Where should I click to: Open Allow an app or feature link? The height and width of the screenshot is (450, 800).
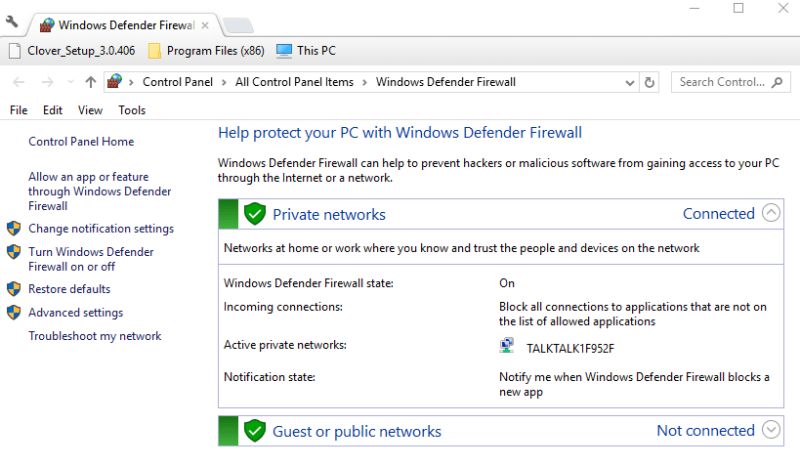[x=99, y=191]
